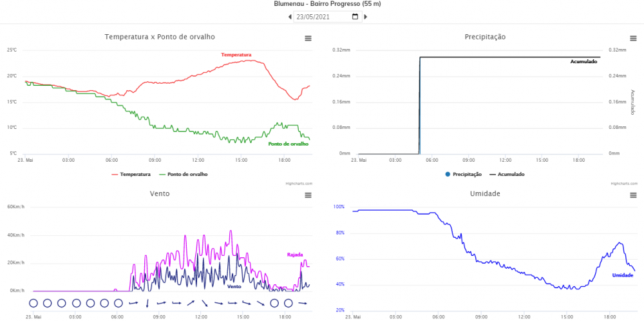Click the Precipitação blue legend dot

(448, 174)
